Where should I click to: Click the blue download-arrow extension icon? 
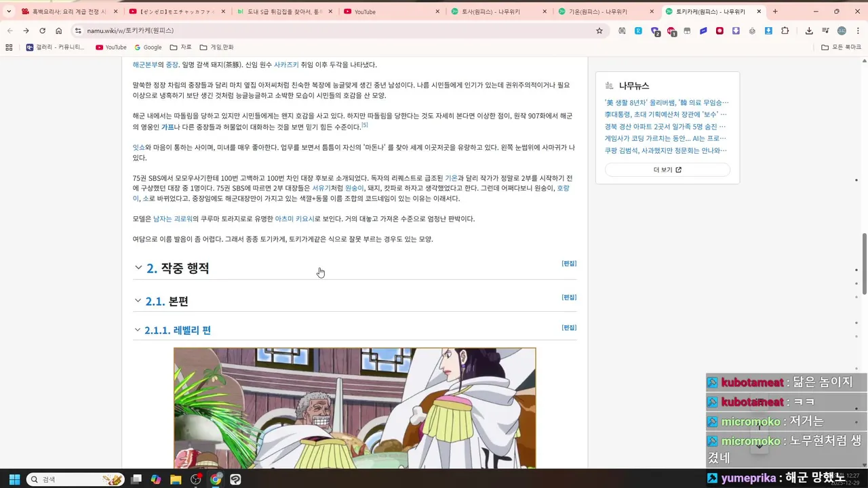768,30
